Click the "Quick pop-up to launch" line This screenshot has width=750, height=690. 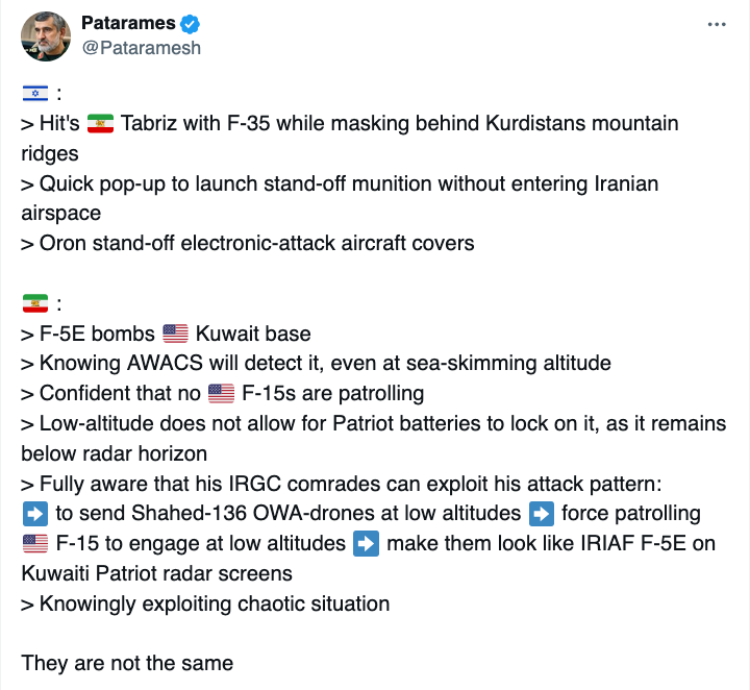point(339,184)
